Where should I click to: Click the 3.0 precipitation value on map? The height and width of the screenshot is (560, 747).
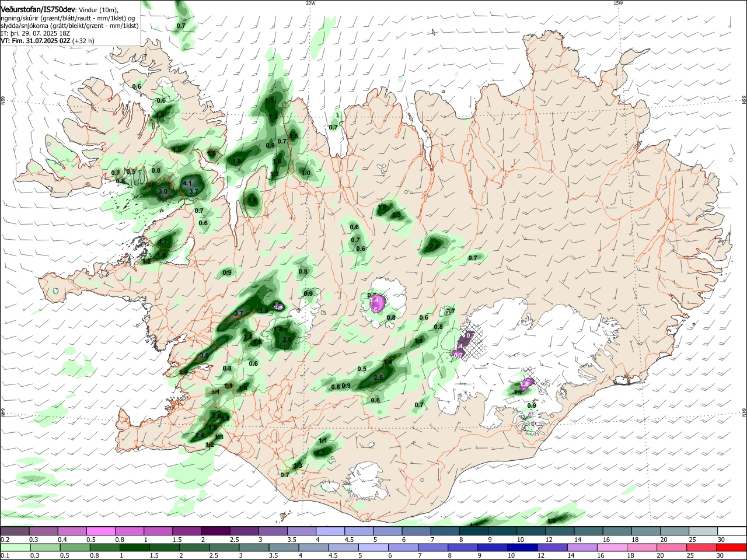pos(163,191)
